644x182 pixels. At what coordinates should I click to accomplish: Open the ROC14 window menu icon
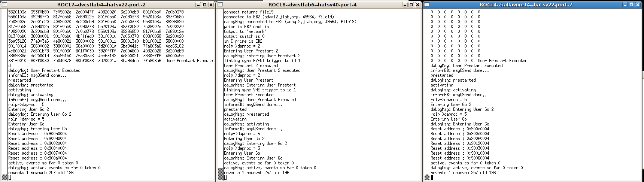click(x=427, y=4)
